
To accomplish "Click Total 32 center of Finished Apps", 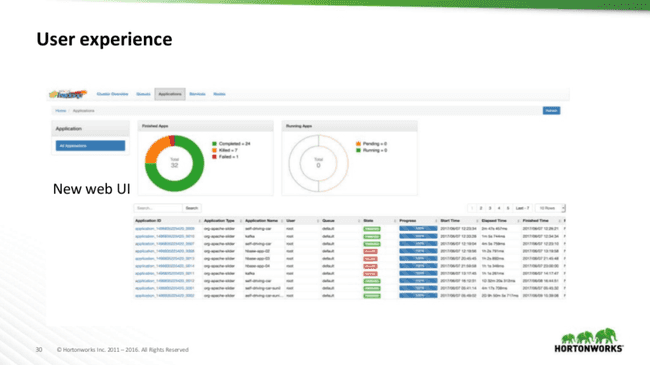I will tap(175, 163).
